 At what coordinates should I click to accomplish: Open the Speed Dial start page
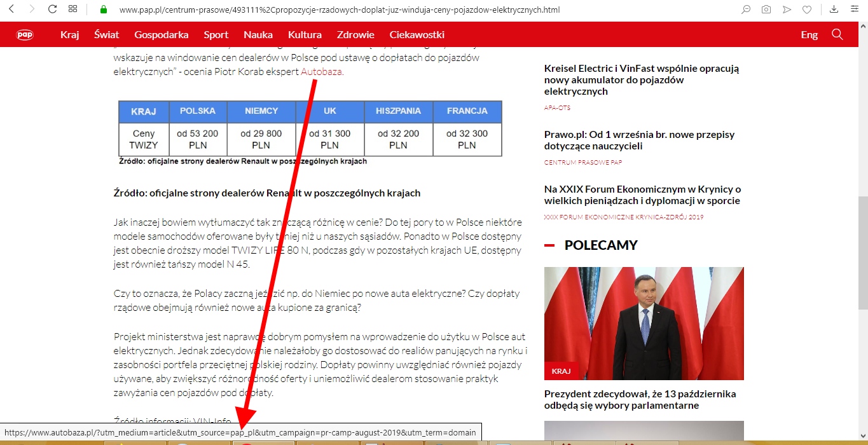click(x=73, y=10)
